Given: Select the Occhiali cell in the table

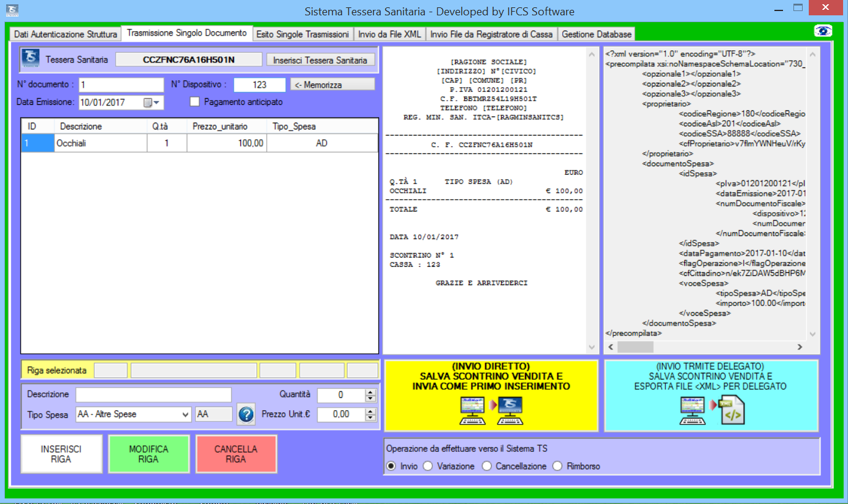Looking at the screenshot, I should tap(101, 143).
